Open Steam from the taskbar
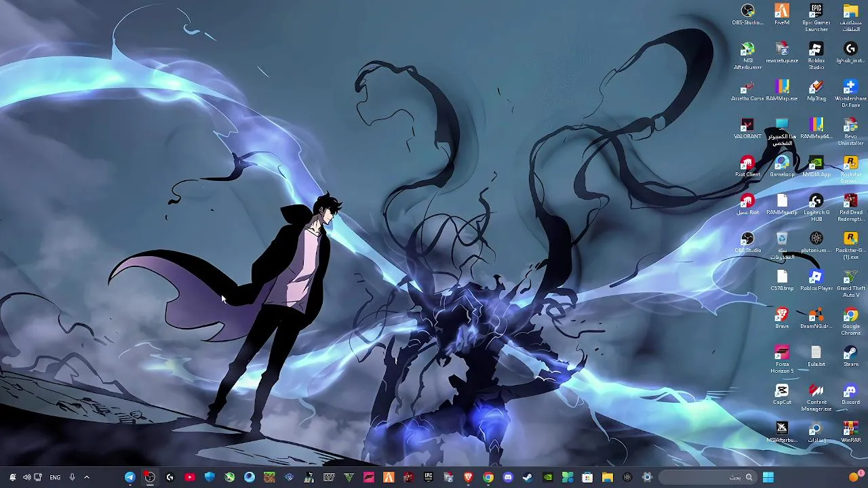Screen dimensions: 868x488 tap(528, 477)
